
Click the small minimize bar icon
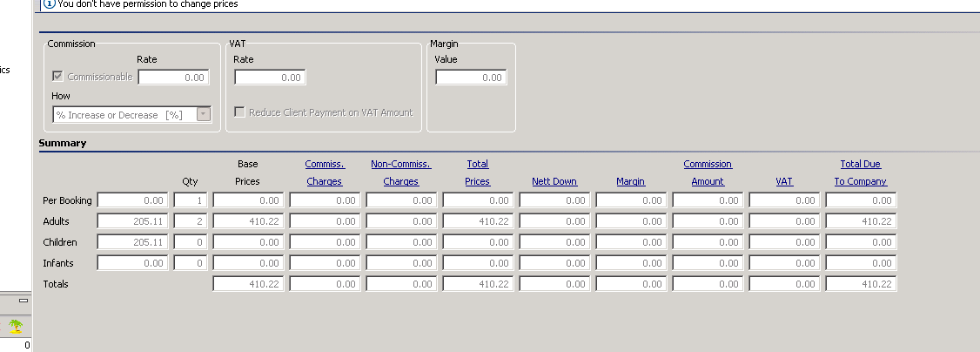click(x=23, y=301)
